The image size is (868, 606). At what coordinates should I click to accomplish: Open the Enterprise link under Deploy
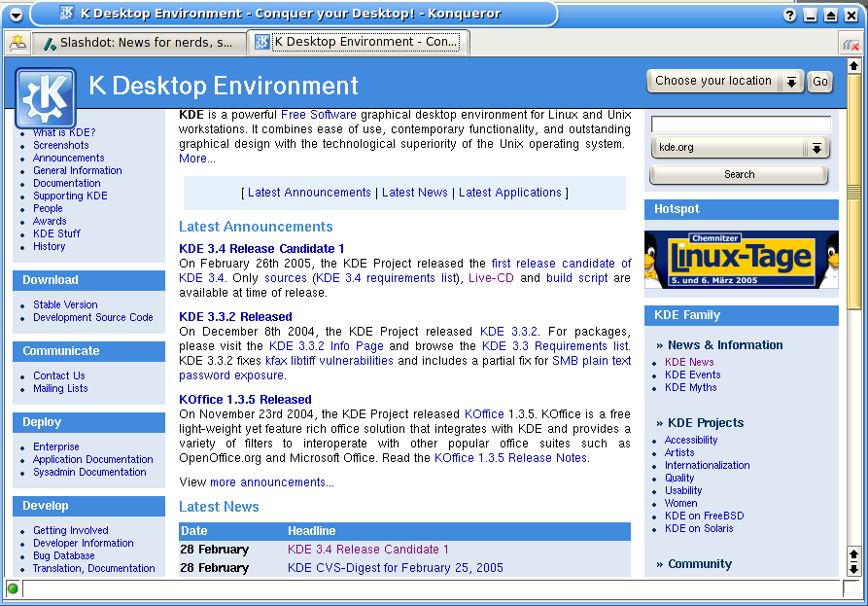(56, 446)
